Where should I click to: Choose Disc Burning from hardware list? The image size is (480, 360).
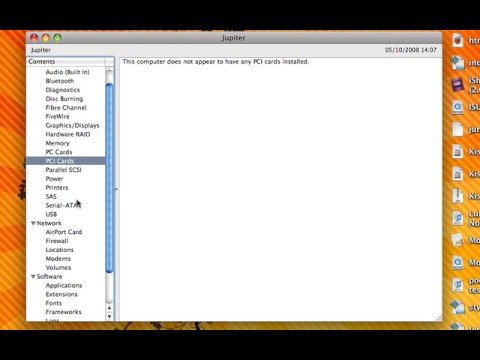point(64,99)
